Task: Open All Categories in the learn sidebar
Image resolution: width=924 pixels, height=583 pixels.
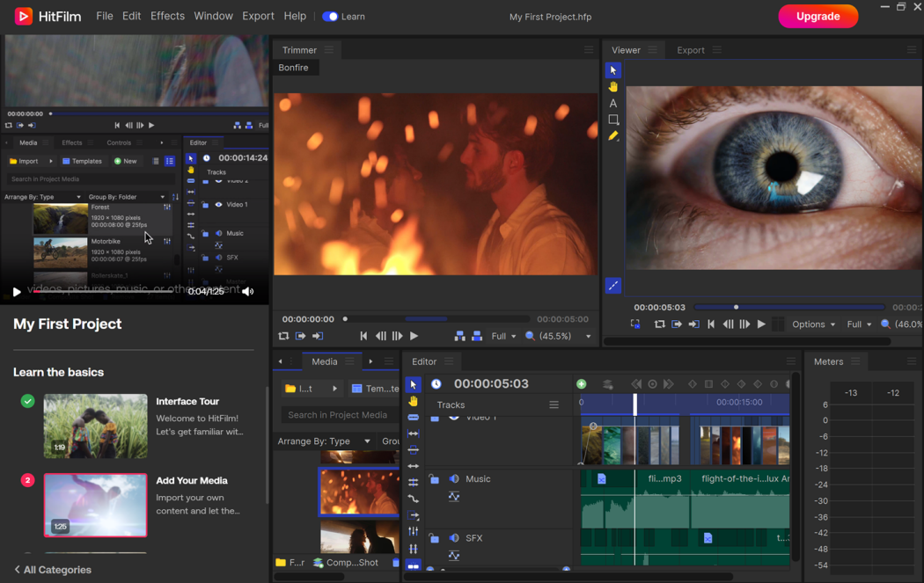Action: click(x=53, y=570)
